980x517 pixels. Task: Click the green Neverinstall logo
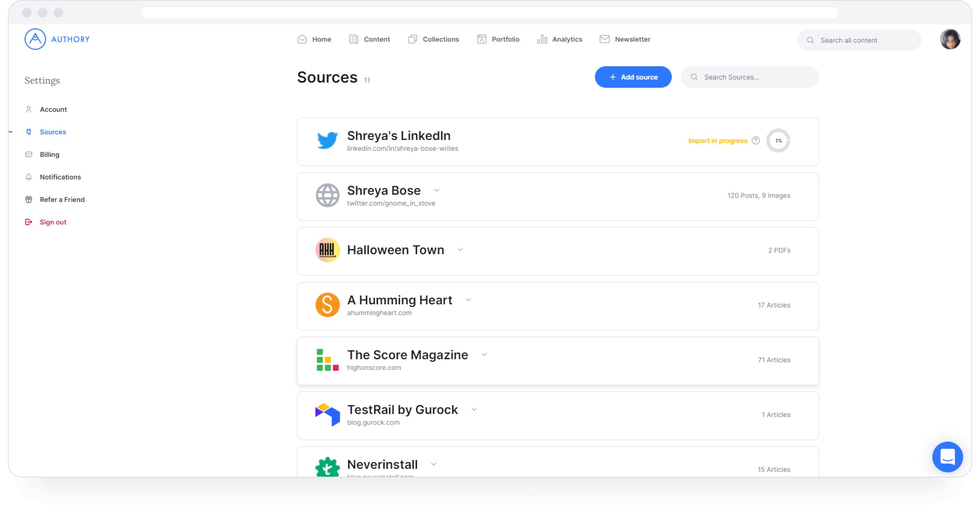pyautogui.click(x=328, y=467)
